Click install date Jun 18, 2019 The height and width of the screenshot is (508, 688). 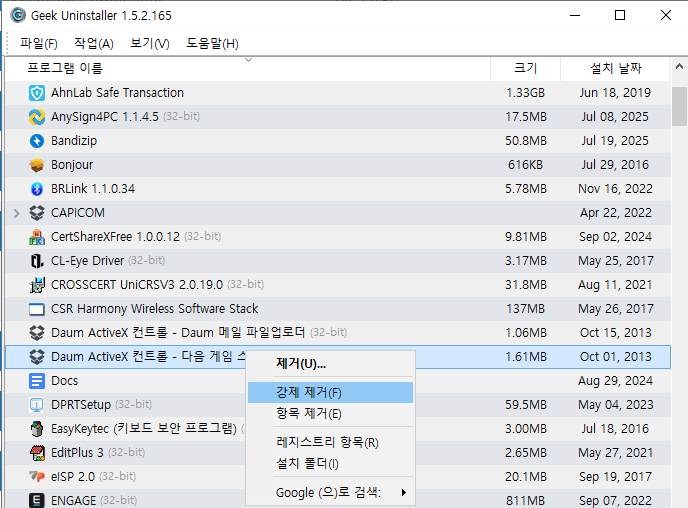click(615, 93)
